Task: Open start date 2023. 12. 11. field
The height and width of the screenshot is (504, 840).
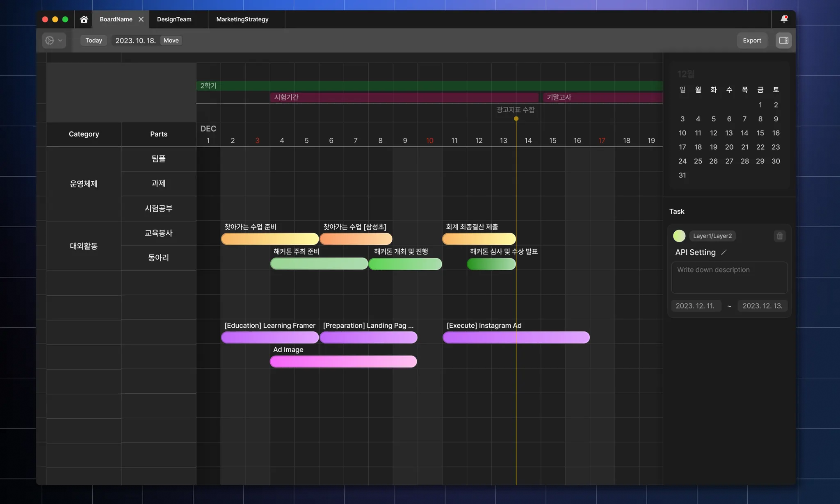Action: pyautogui.click(x=696, y=306)
